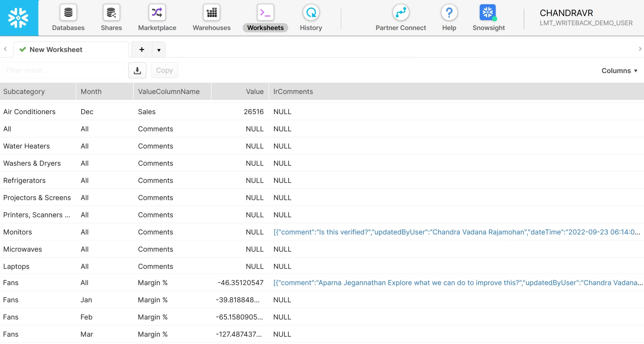This screenshot has height=344, width=644.
Task: Select the Washers & Dryers cell
Action: [32, 163]
